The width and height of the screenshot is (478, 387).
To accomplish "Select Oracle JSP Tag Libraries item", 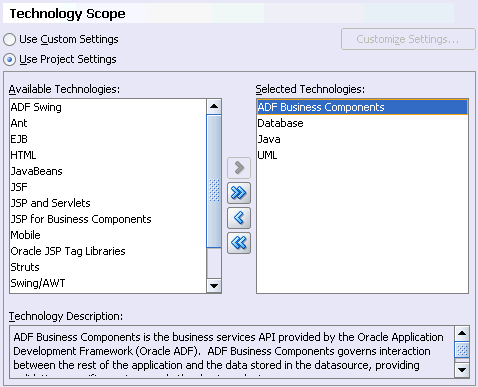I will pos(108,251).
